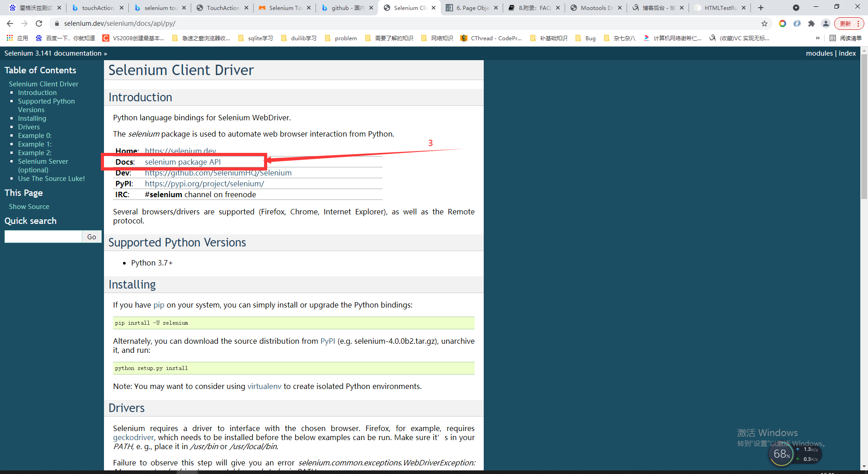The width and height of the screenshot is (868, 474).
Task: View site information via the lock icon
Action: [57, 24]
